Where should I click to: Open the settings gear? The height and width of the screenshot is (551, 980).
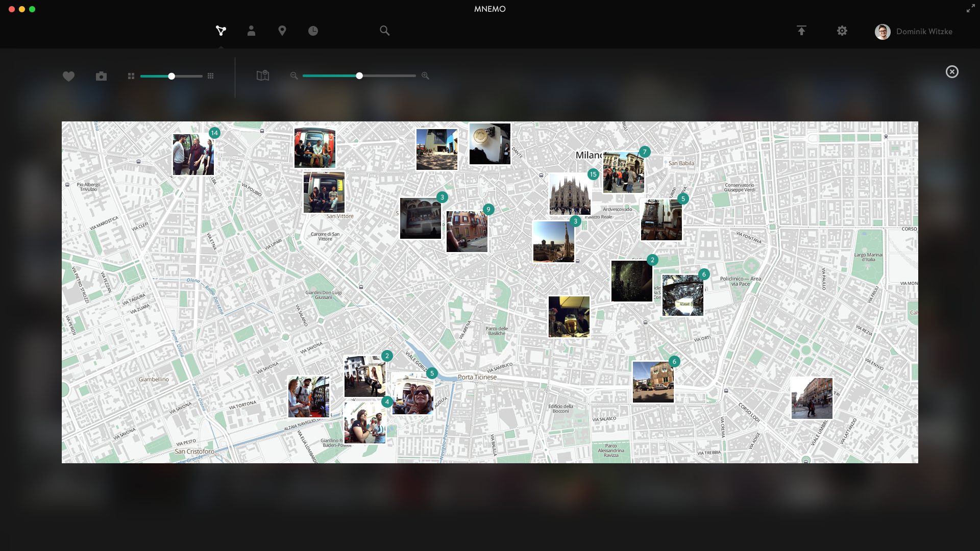(x=842, y=31)
